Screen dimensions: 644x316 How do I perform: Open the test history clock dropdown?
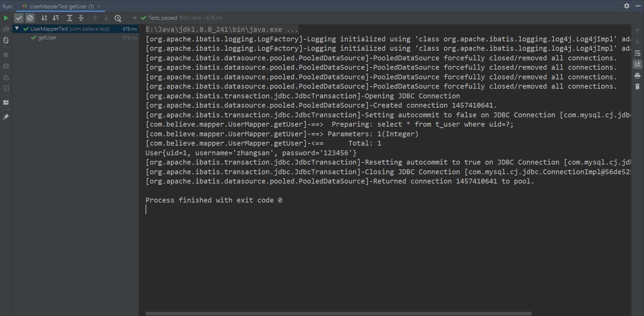[118, 18]
